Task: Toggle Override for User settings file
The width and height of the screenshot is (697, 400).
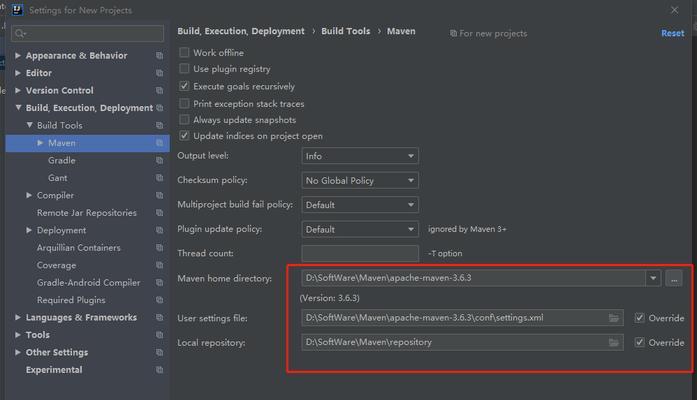Action: coord(639,318)
